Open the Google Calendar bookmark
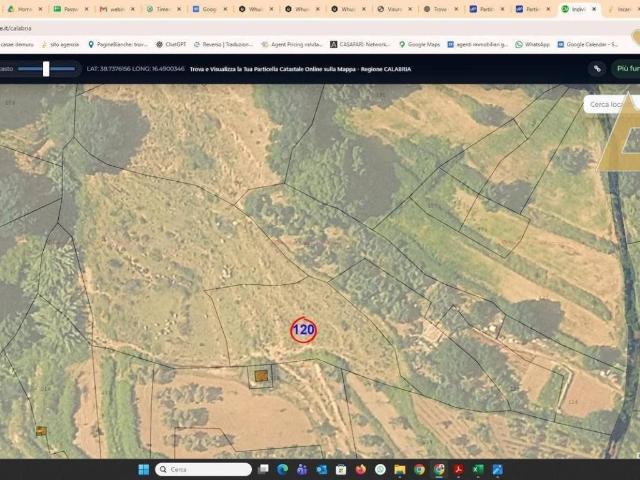The image size is (640, 480). [x=588, y=44]
